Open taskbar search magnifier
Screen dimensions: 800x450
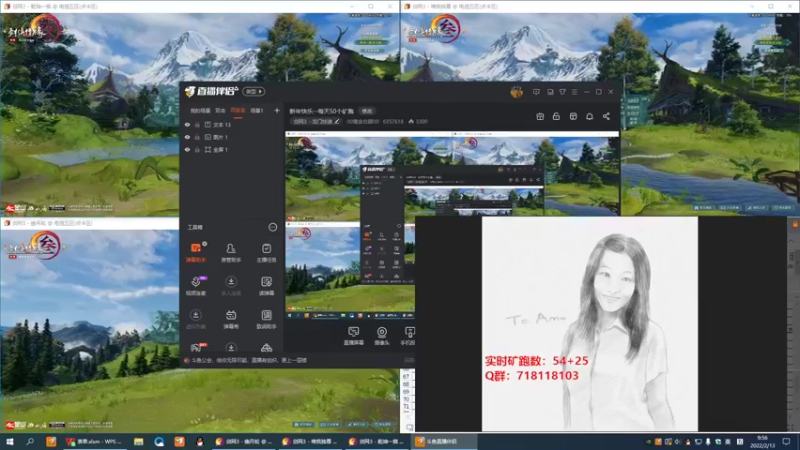[30, 441]
